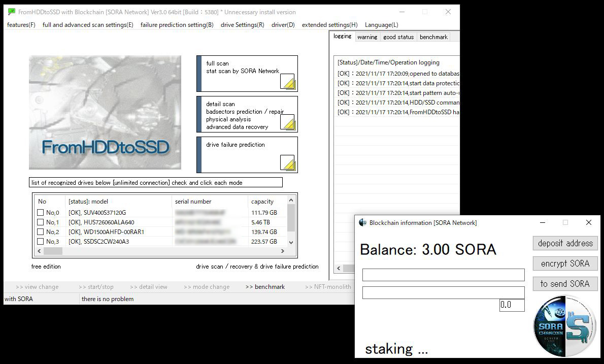The image size is (604, 364).
Task: Click the Blockchain information window title icon
Action: coord(362,222)
